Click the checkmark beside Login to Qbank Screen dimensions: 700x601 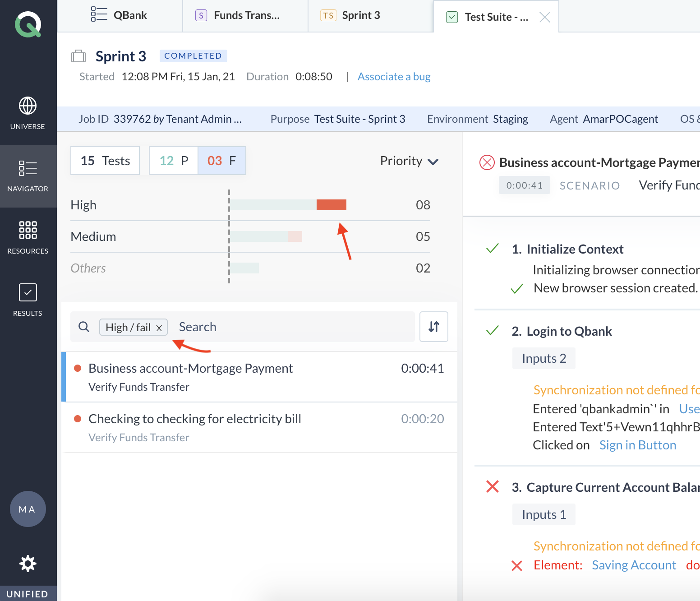coord(493,330)
